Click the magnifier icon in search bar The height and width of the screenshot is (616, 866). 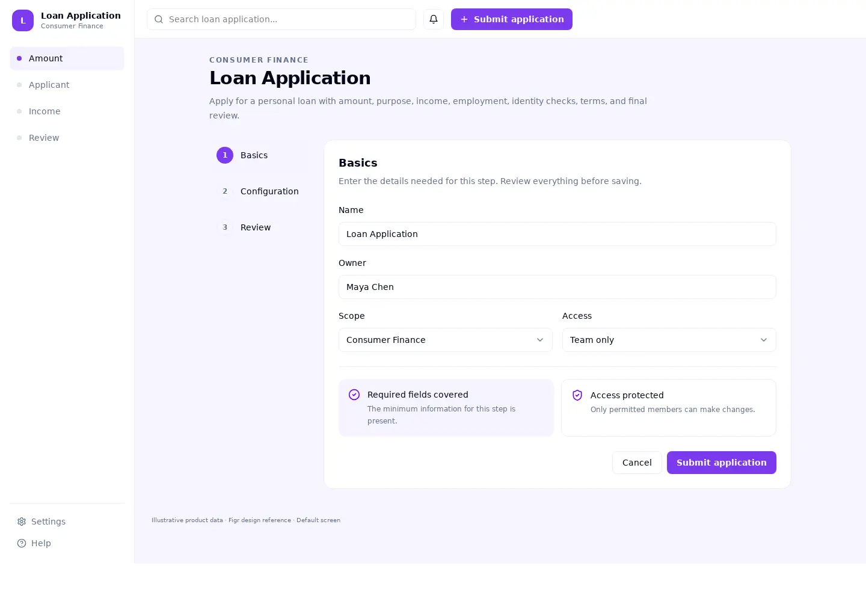coord(159,19)
